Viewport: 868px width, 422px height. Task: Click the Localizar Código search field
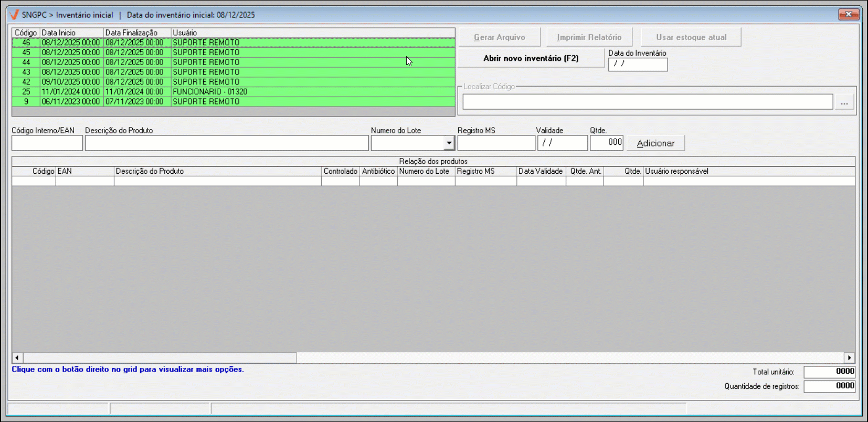647,102
